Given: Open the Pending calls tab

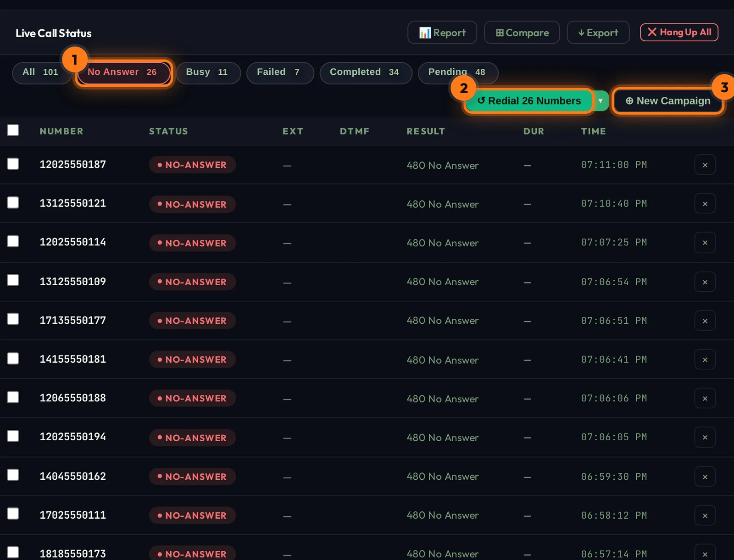Looking at the screenshot, I should coord(458,72).
